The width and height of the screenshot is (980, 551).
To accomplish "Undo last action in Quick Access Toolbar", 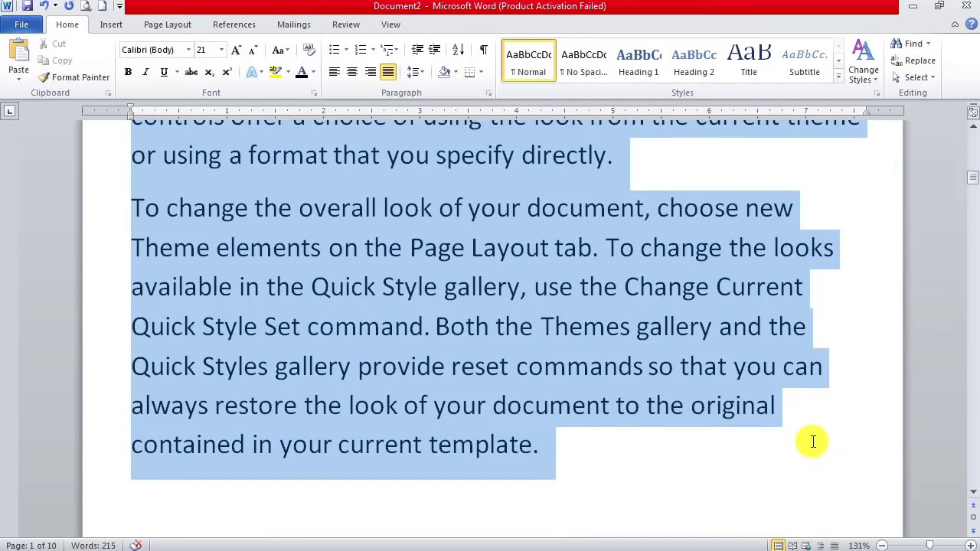I will [44, 6].
